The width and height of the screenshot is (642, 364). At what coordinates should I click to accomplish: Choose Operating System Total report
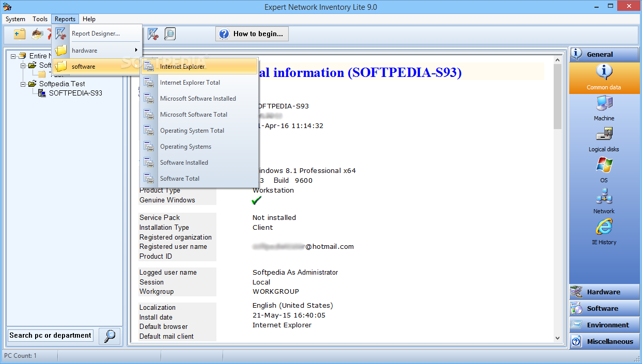click(199, 131)
